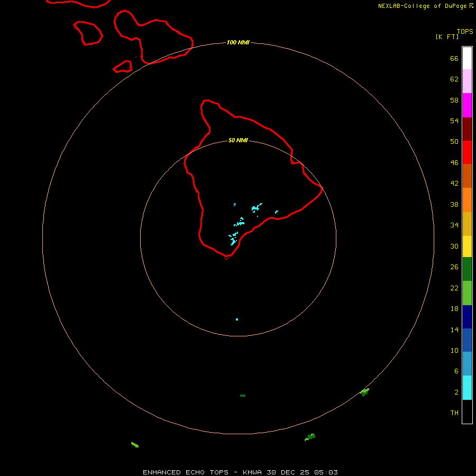Click the black TH threshold swatch
Image resolution: width=476 pixels, height=476 pixels.
[467, 411]
